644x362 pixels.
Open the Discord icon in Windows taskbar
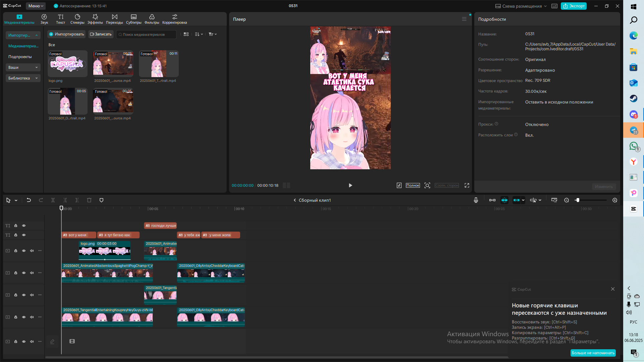tap(633, 115)
